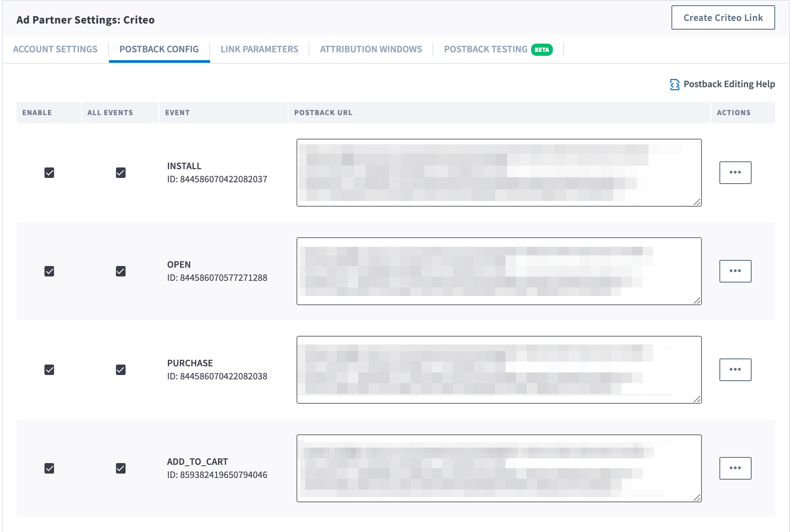Click the ID 859382419650794046 text
Image resolution: width=790 pixels, height=532 pixels.
[x=217, y=475]
